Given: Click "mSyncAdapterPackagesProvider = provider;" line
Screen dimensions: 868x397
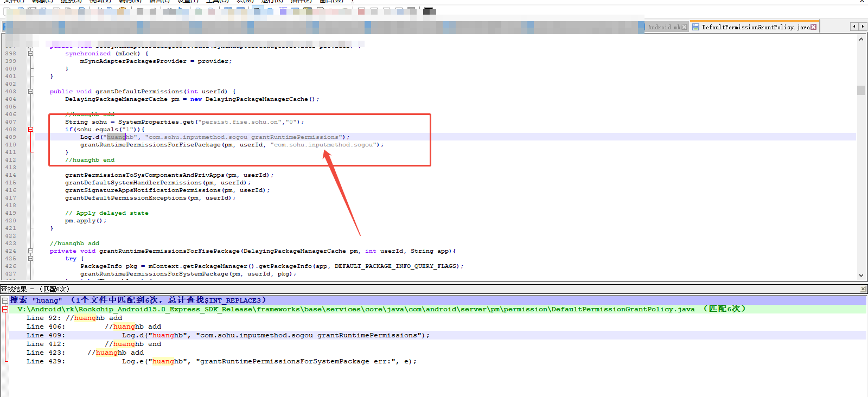Looking at the screenshot, I should (156, 61).
